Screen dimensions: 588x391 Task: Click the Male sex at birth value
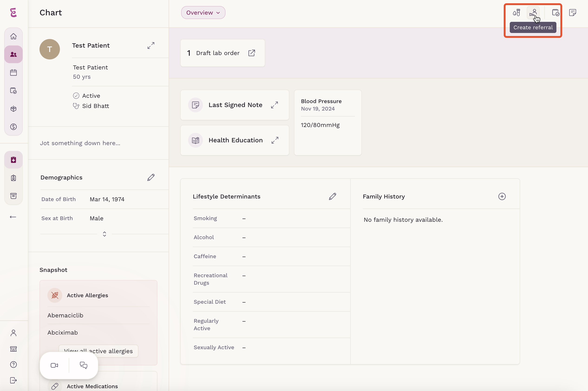[97, 218]
